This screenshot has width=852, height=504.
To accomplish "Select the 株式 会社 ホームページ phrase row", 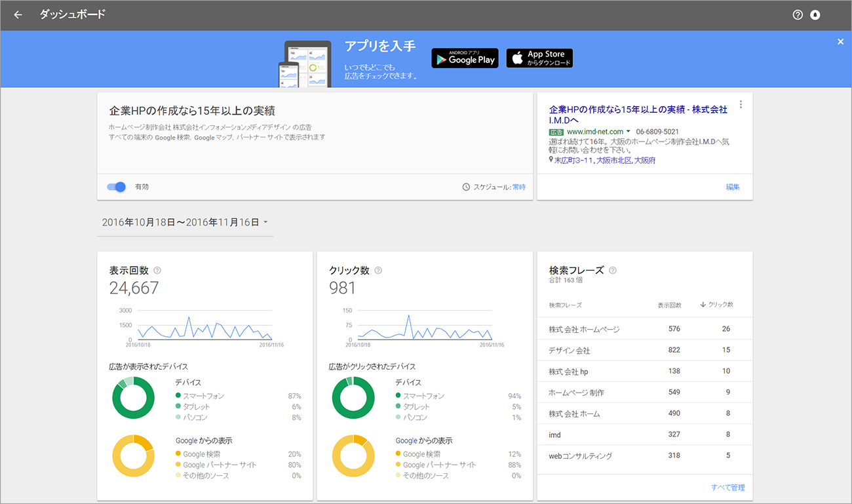I will tap(644, 329).
